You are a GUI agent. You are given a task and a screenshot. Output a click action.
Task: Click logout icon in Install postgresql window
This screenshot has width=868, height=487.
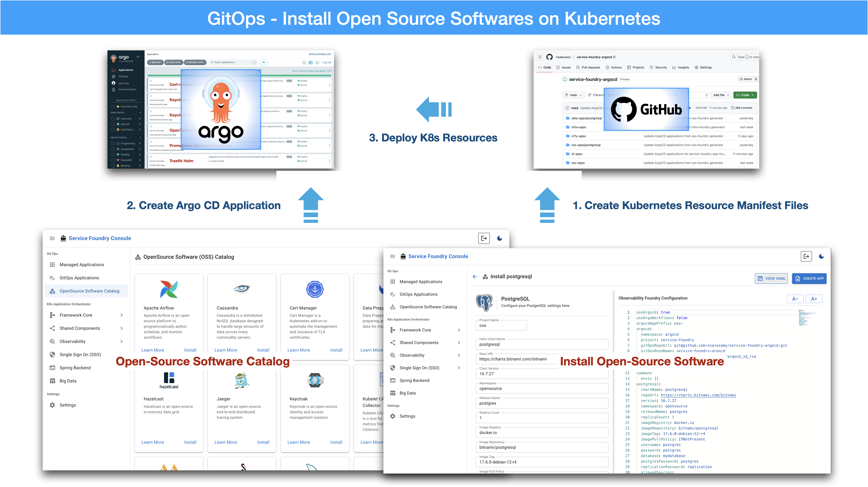tap(806, 257)
